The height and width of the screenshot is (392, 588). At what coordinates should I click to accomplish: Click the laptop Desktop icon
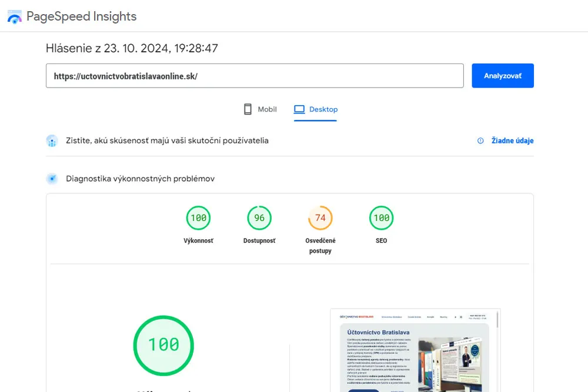click(299, 109)
